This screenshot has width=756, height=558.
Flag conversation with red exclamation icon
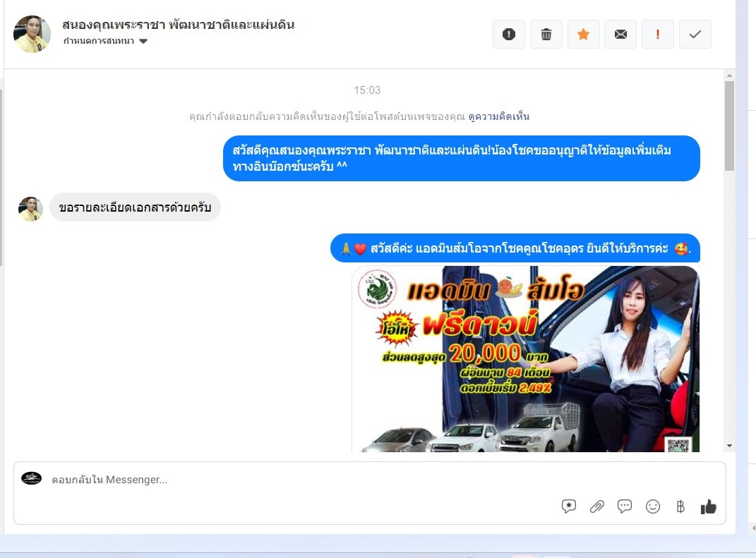tap(658, 34)
